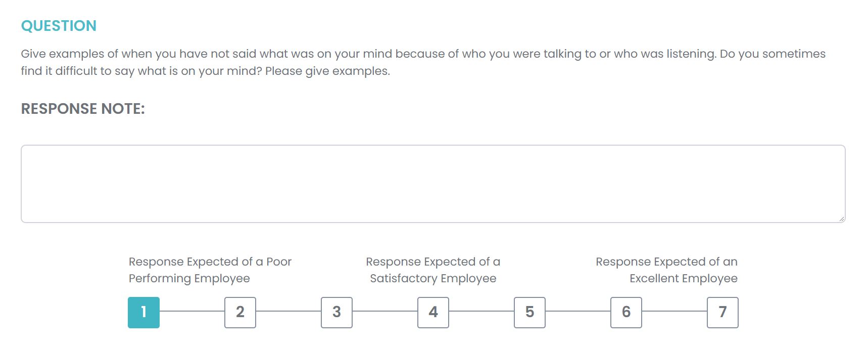Select the highest rating 7
Screen dimensions: 868x347
pos(722,312)
